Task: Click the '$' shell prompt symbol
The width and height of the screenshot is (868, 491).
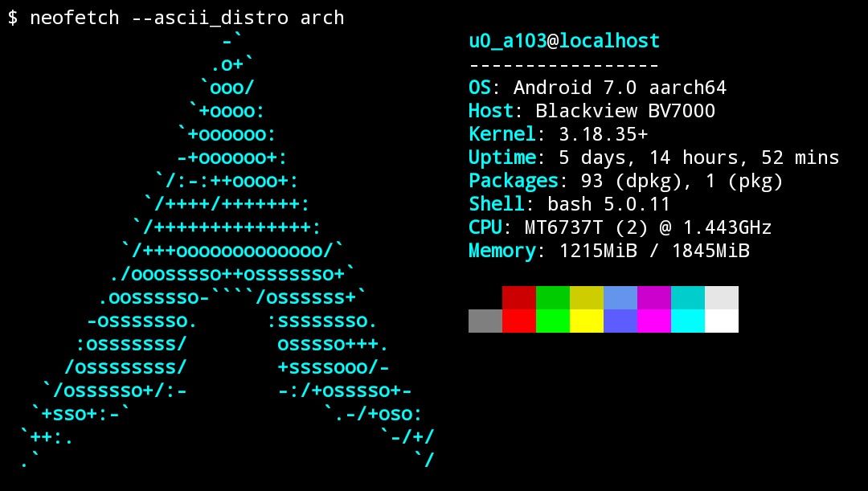Action: pos(13,17)
